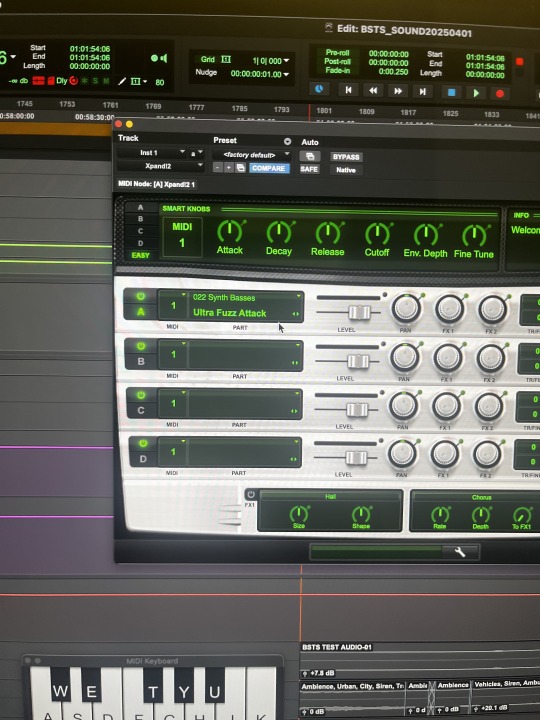Select smart knobs page C
Screen dimensions: 540x720
pyautogui.click(x=141, y=231)
